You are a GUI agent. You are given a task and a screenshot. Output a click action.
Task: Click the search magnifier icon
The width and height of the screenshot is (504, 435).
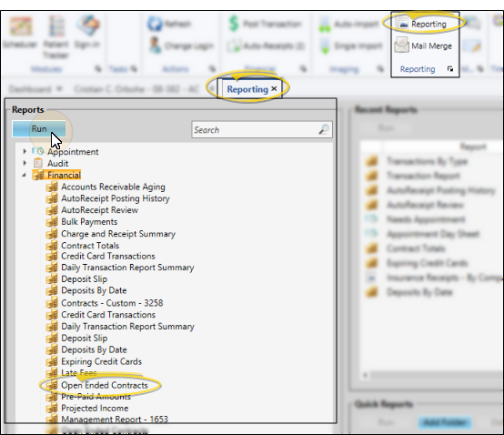[x=324, y=129]
